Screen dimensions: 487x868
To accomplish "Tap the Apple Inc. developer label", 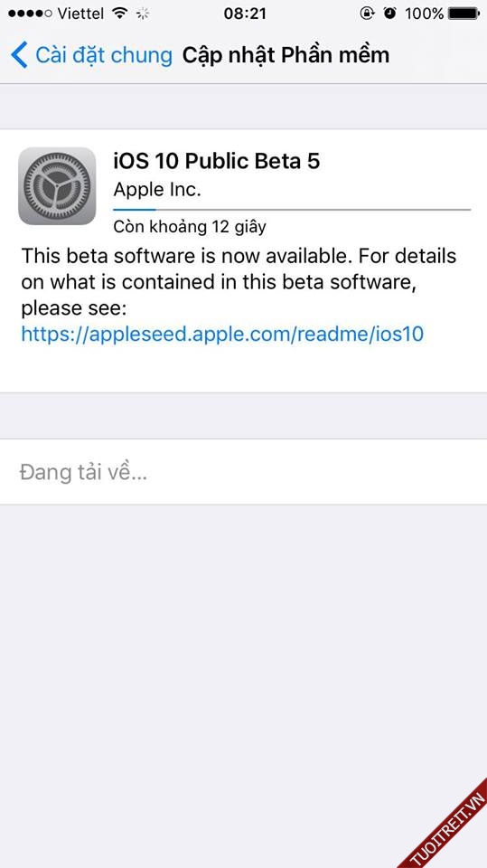I will (x=157, y=190).
